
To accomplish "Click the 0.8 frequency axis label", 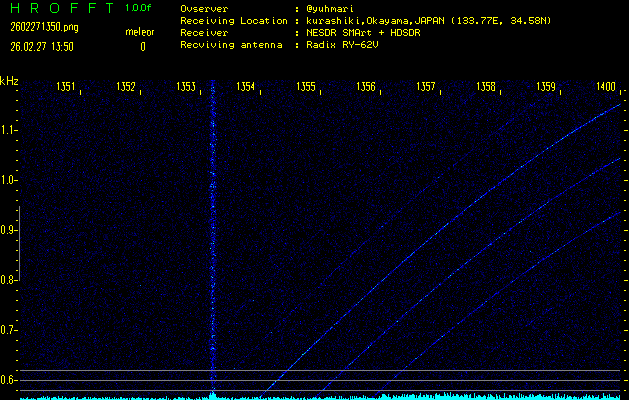I will [x=9, y=280].
